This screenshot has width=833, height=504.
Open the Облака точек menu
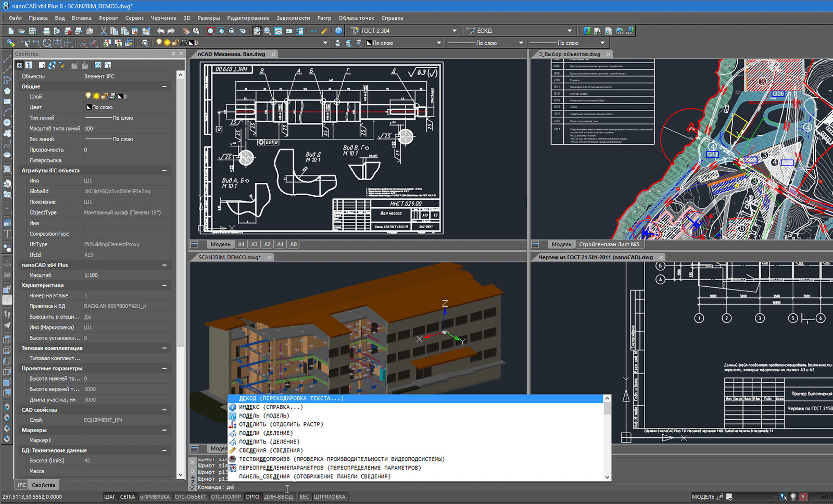point(356,18)
